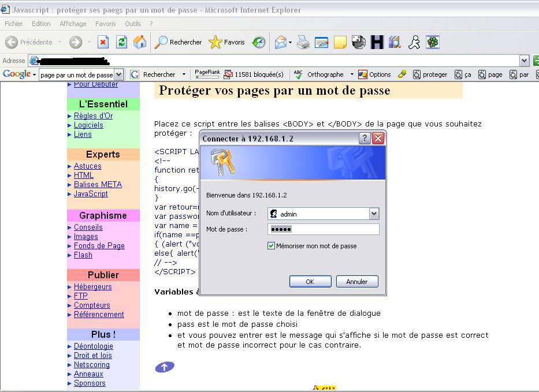Click the Google toolbar G search icon

point(135,74)
